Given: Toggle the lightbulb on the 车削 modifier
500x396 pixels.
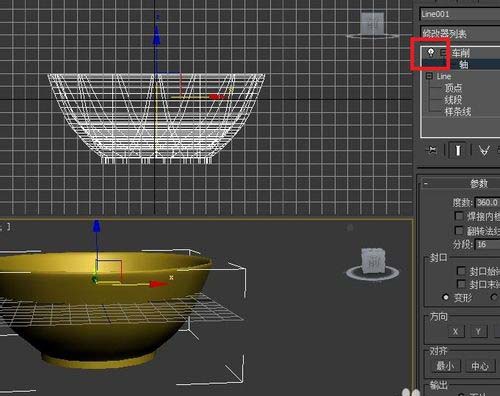Looking at the screenshot, I should click(x=431, y=52).
